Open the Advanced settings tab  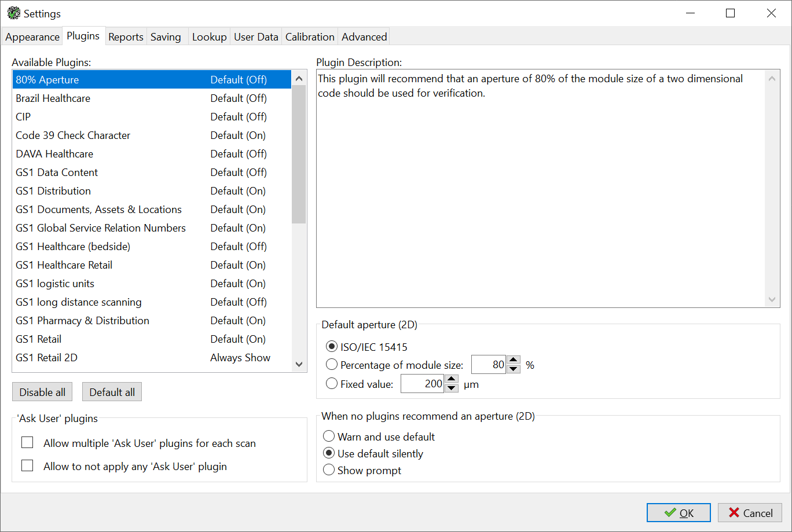point(364,36)
